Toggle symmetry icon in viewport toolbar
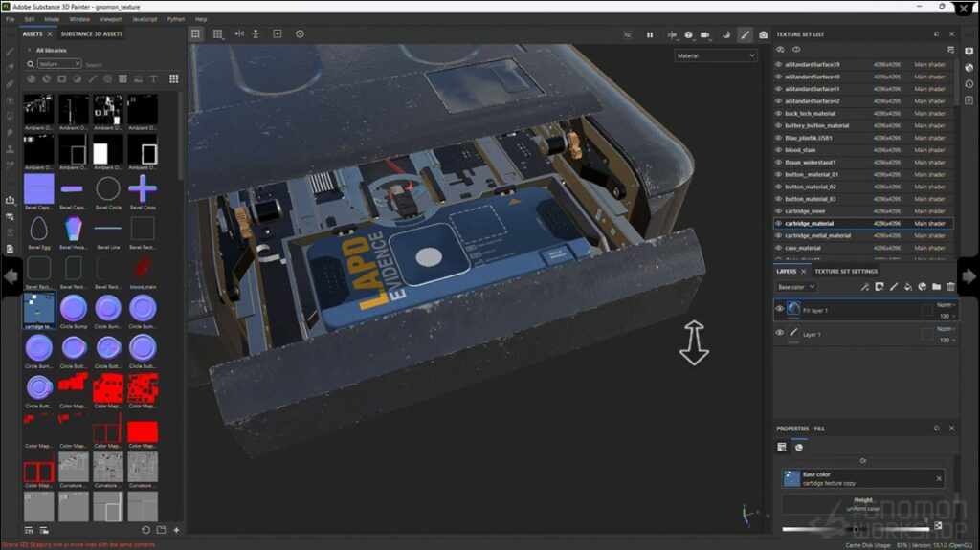 (x=239, y=33)
